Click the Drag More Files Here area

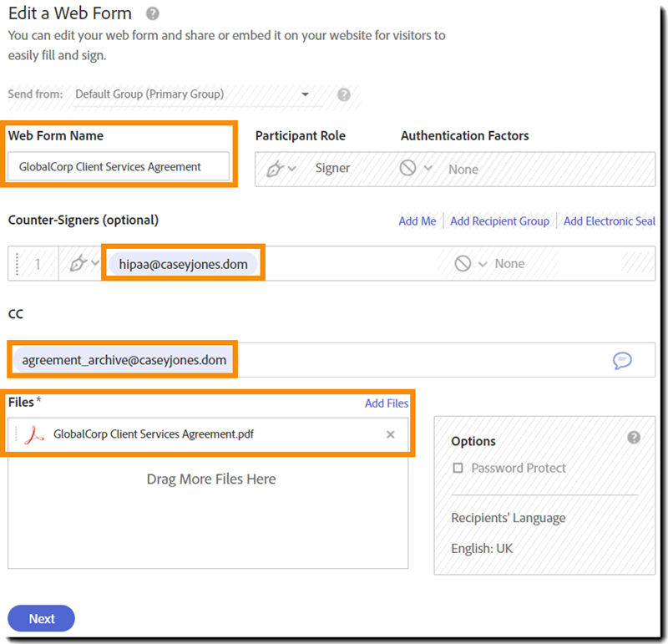point(210,479)
